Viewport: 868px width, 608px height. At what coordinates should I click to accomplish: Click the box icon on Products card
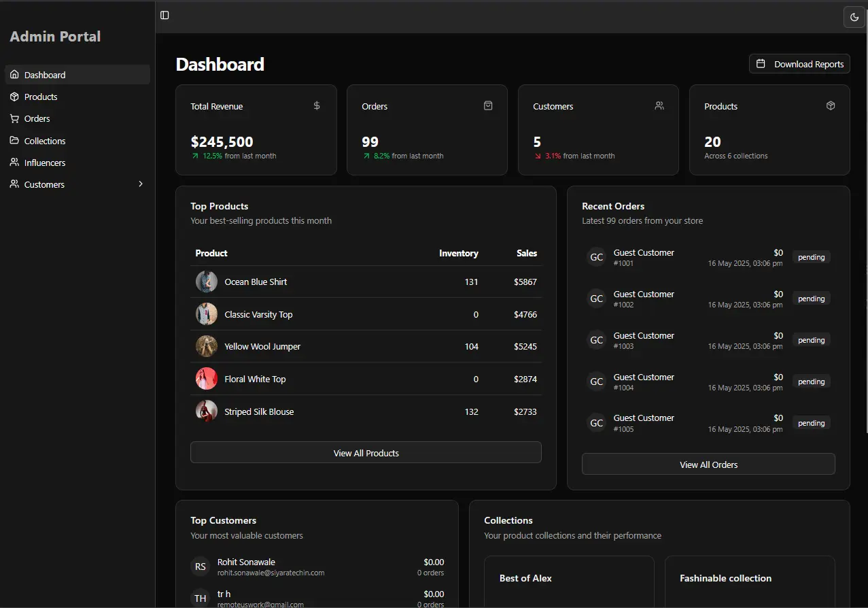click(x=831, y=105)
